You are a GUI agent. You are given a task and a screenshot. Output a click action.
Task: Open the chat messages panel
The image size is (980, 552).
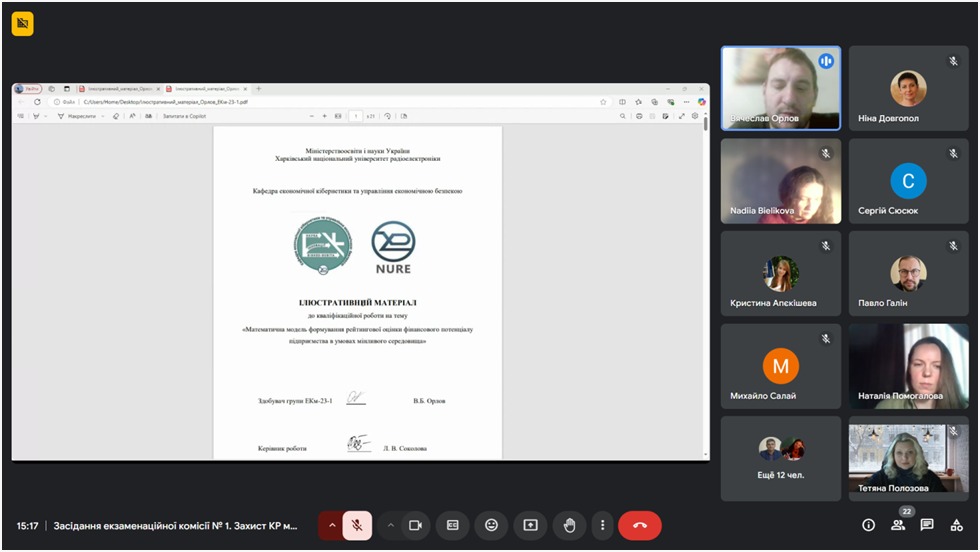coord(927,525)
